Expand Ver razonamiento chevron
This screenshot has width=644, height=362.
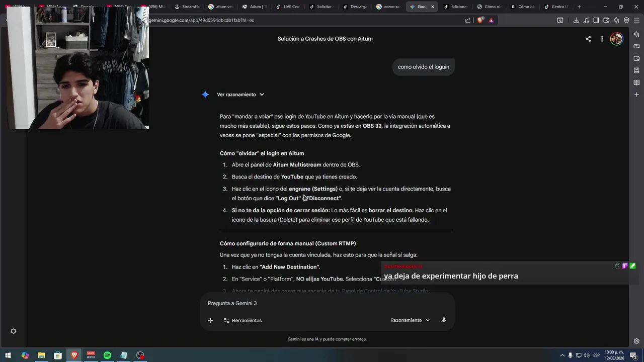click(262, 95)
